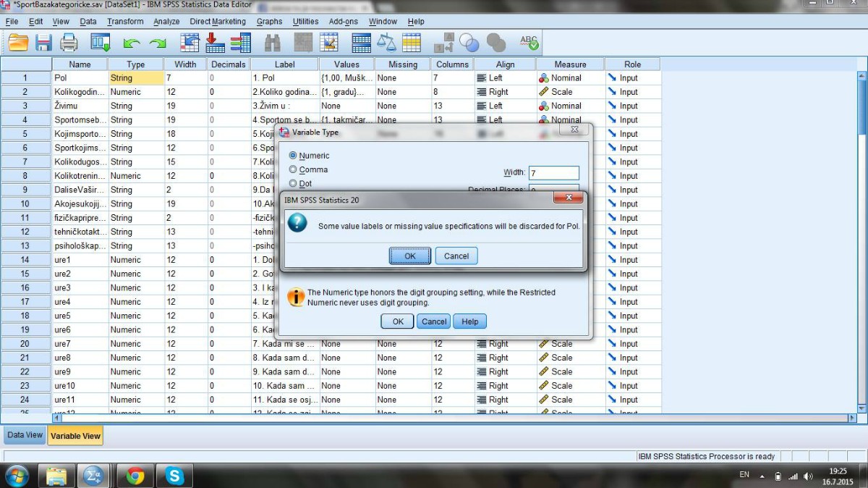
Task: Show hidden system tray icons arrow
Action: (x=762, y=476)
